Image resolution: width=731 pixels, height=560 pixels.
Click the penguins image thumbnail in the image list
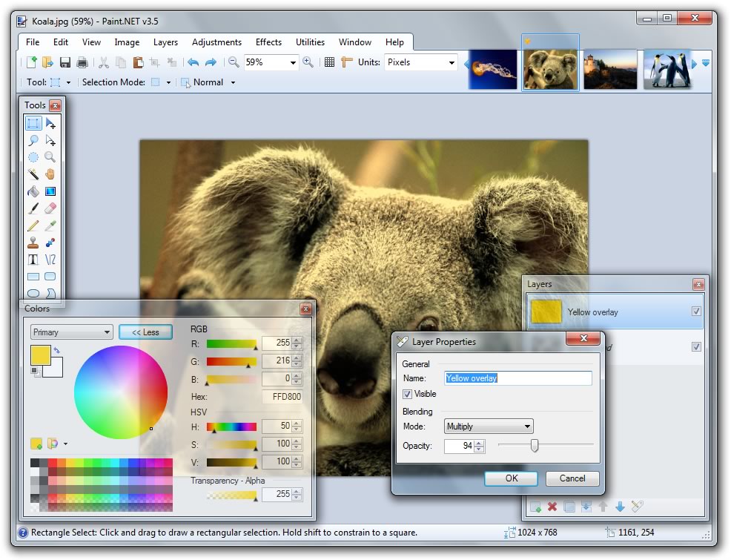(x=667, y=67)
